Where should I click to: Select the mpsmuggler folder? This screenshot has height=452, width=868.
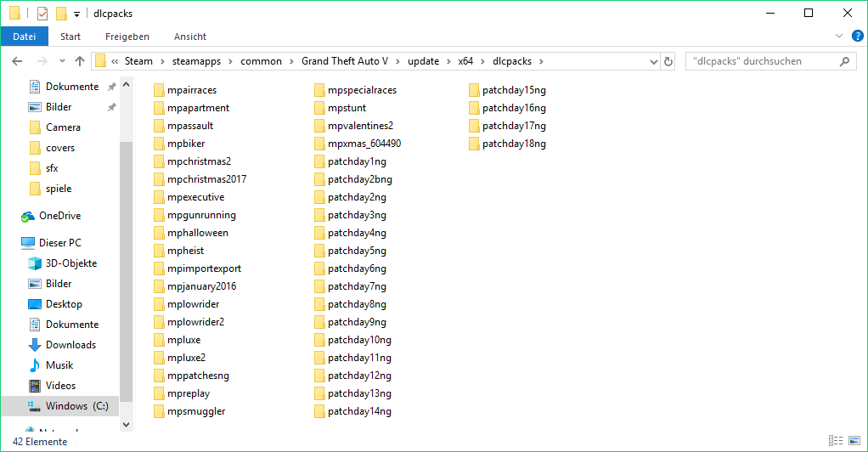click(x=196, y=411)
